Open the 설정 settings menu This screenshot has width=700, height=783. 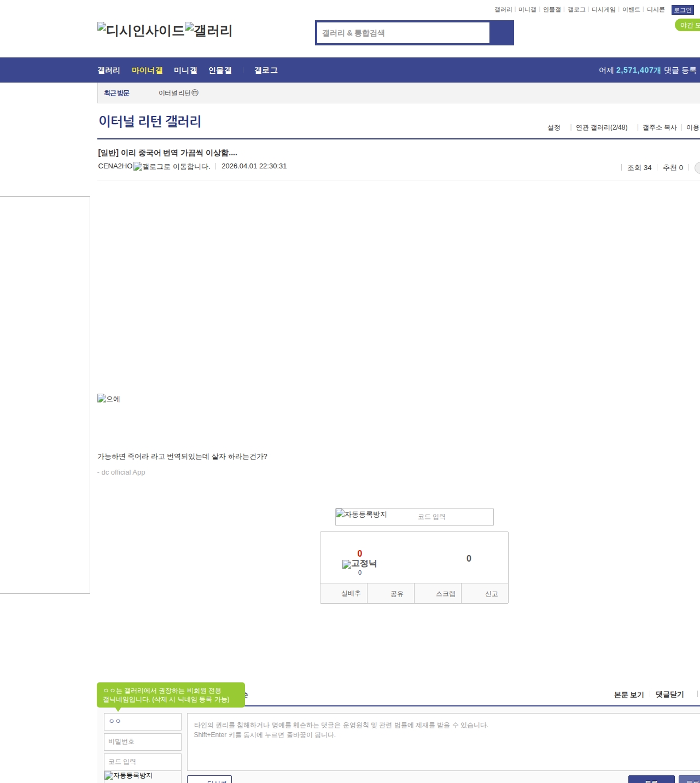[554, 127]
